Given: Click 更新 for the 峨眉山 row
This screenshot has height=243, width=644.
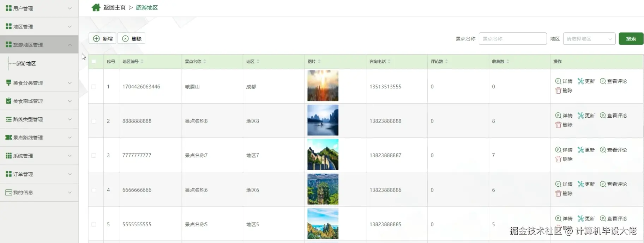Looking at the screenshot, I should coord(586,81).
